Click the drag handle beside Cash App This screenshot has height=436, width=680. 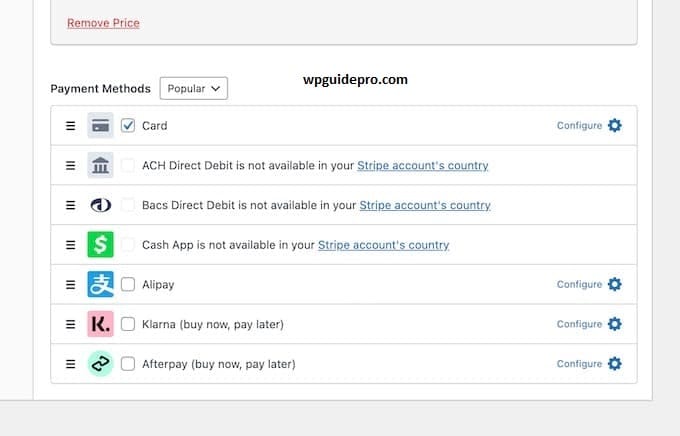point(70,245)
